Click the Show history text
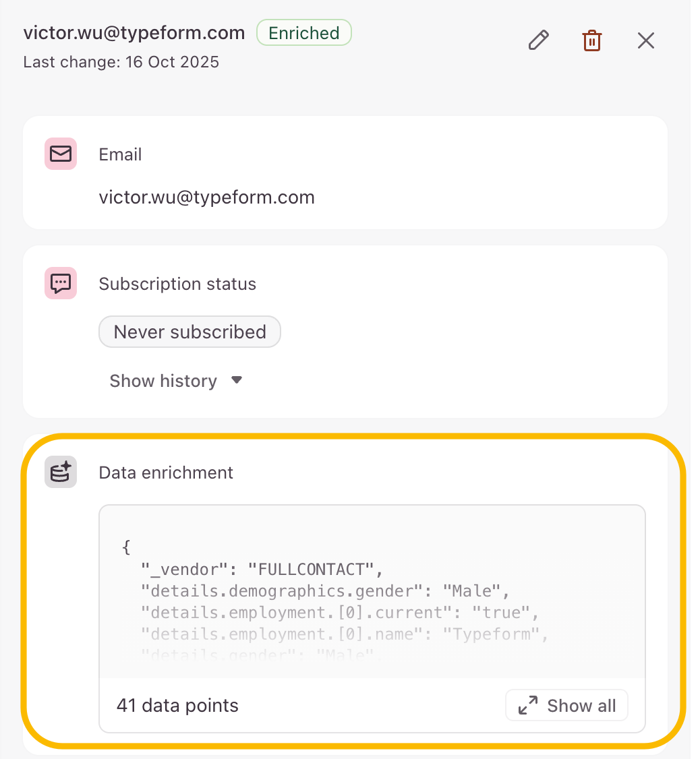 tap(163, 381)
